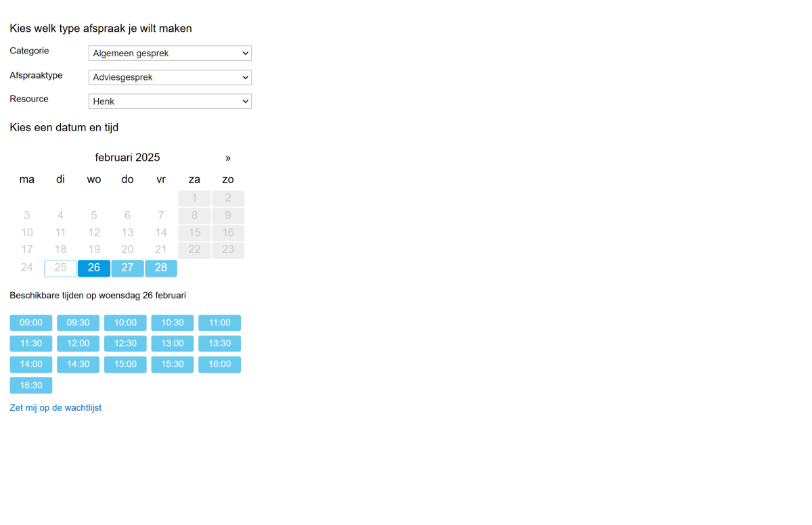Image resolution: width=812 pixels, height=525 pixels.
Task: Pick the 13:00 time slot
Action: [x=173, y=344]
